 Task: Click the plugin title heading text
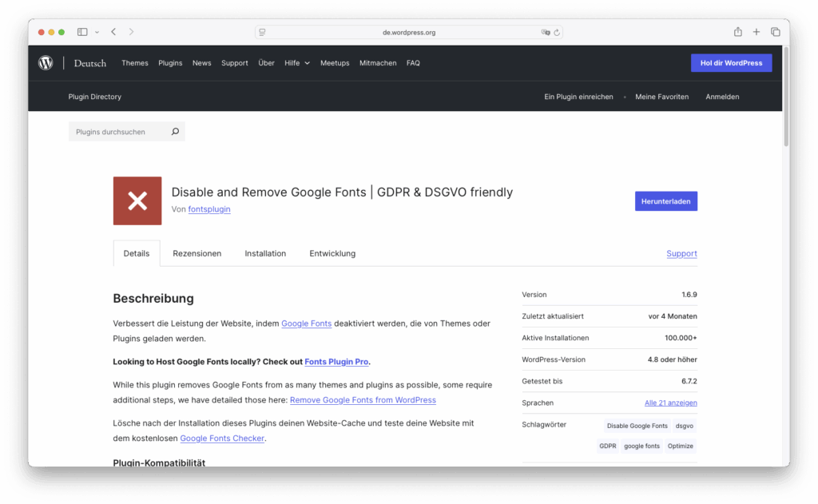(x=342, y=192)
